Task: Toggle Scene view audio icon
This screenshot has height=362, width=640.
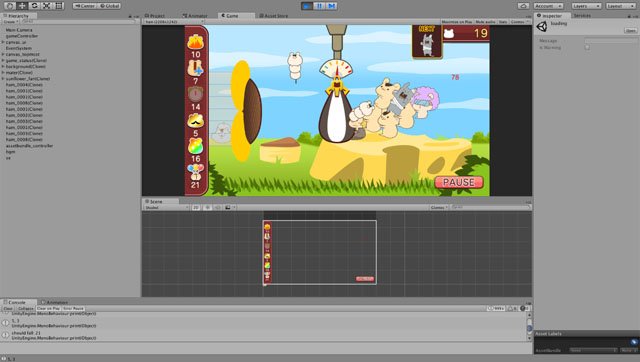Action: click(218, 207)
